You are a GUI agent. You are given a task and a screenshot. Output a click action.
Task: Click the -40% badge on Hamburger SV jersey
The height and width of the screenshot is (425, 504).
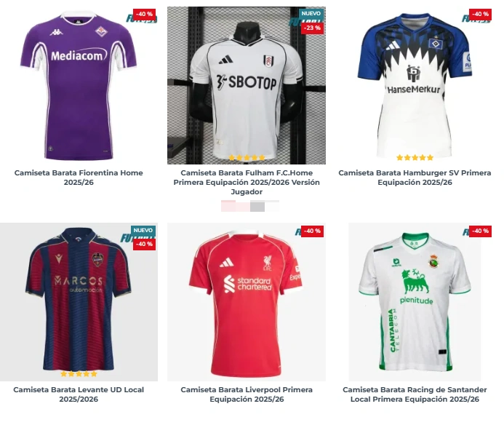480,15
